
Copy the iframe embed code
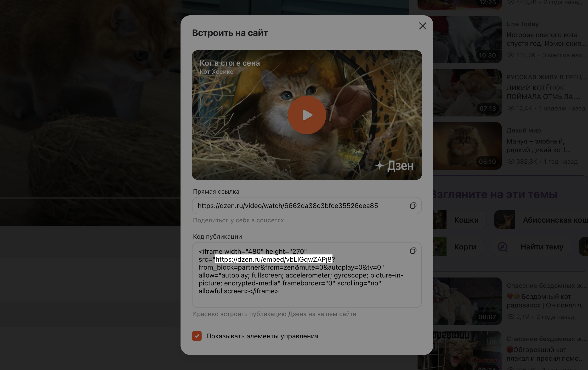pos(413,251)
